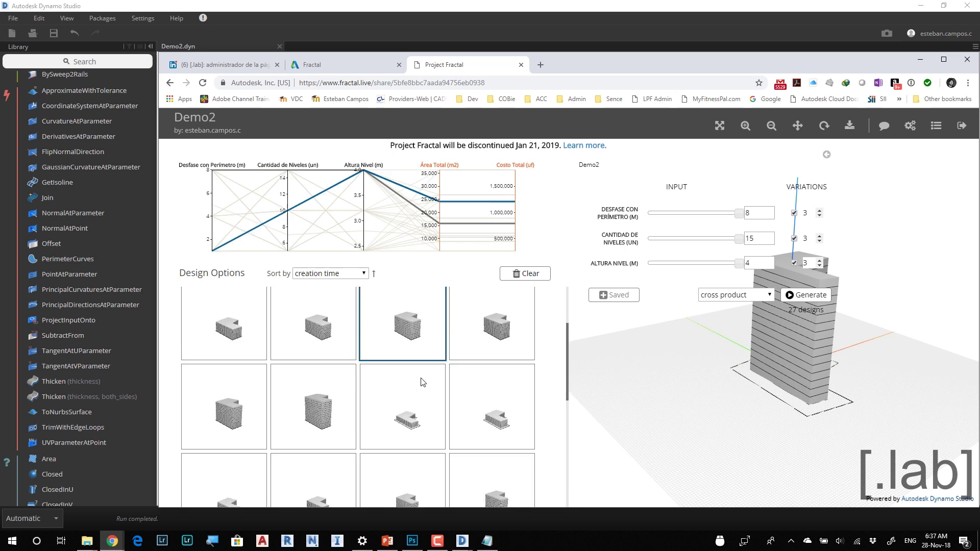Toggle variations checkbox for Cantidad de Niveles

(x=794, y=238)
